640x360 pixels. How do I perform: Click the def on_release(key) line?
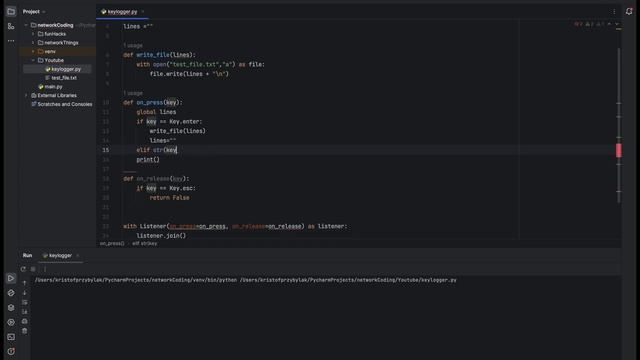(x=156, y=179)
